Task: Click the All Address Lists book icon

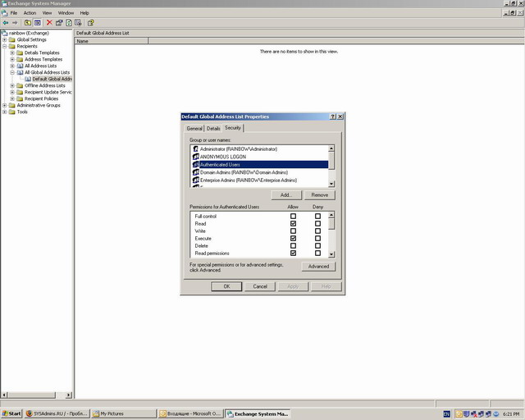Action: [20, 66]
